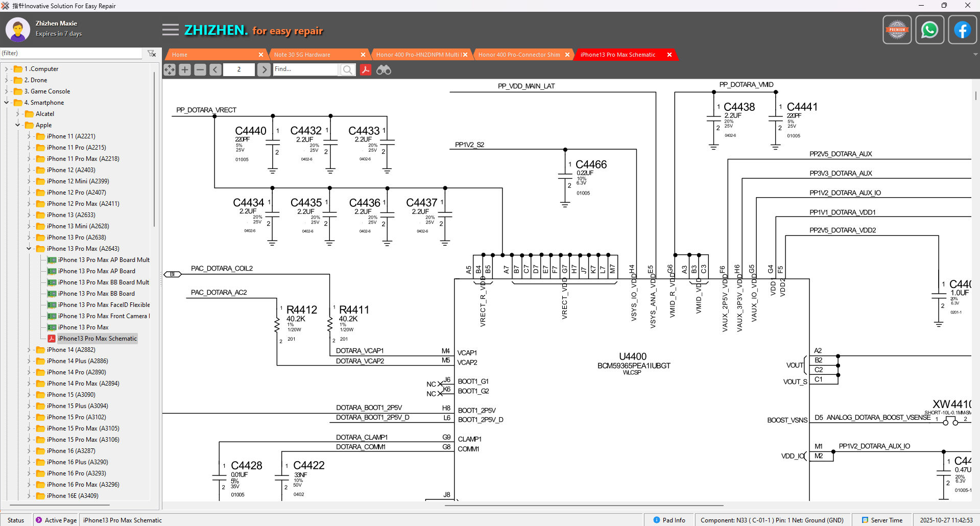Viewport: 980px width, 526px height.
Task: Open iPhone 13 Pro Max BB Board Mult
Action: [104, 282]
